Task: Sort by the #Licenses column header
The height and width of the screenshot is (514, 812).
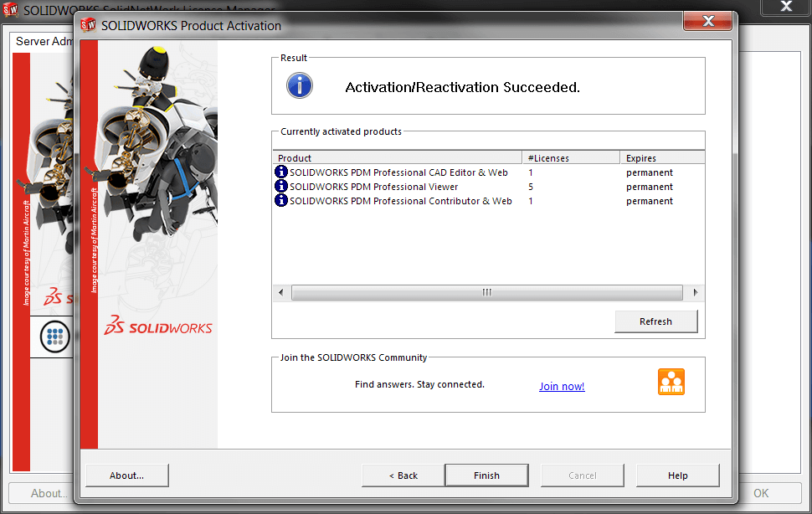Action: coord(571,158)
